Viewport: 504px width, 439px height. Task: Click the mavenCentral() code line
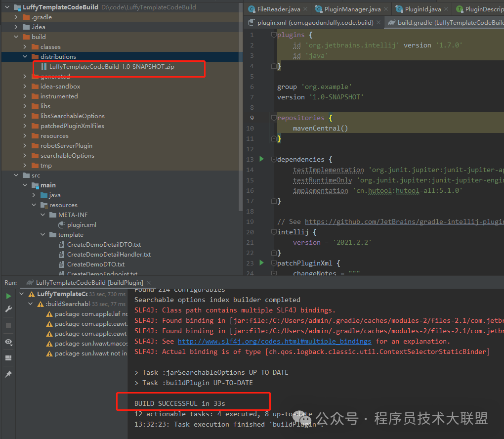coord(320,129)
